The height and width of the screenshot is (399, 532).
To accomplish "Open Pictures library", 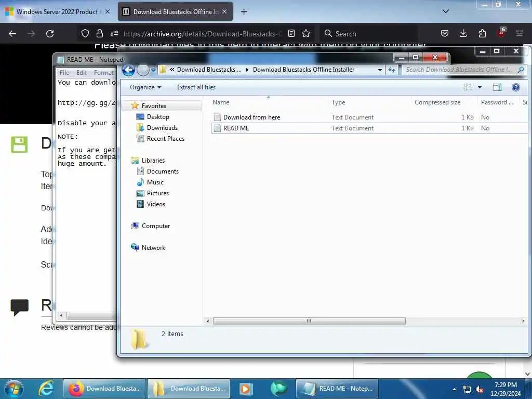I will pyautogui.click(x=158, y=193).
